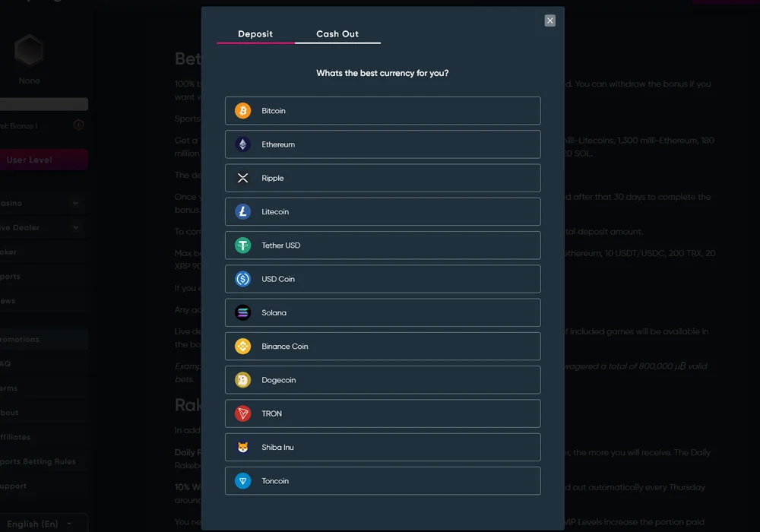Image resolution: width=760 pixels, height=532 pixels.
Task: Click the Binance Coin diamond icon
Action: point(242,346)
